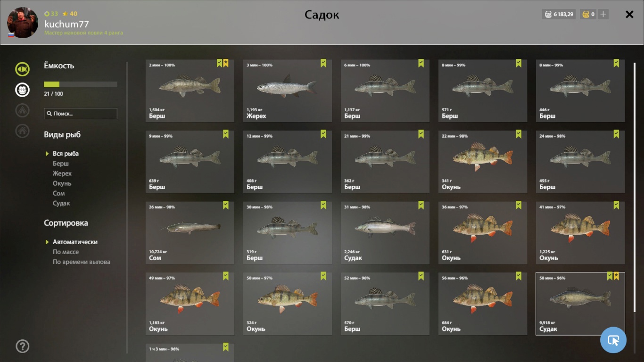Toggle the star mark on 1,504 кг Берш
644x362 pixels.
click(226, 63)
